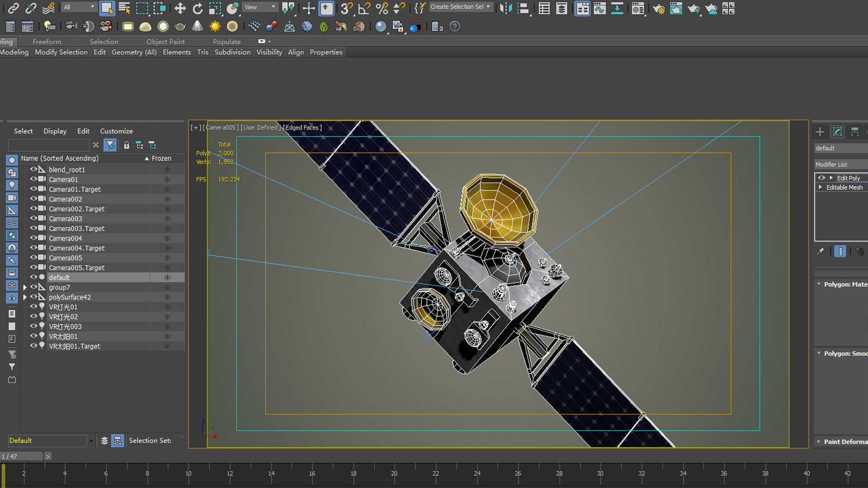Activate the Select Object tool
868x488 pixels.
tap(107, 8)
